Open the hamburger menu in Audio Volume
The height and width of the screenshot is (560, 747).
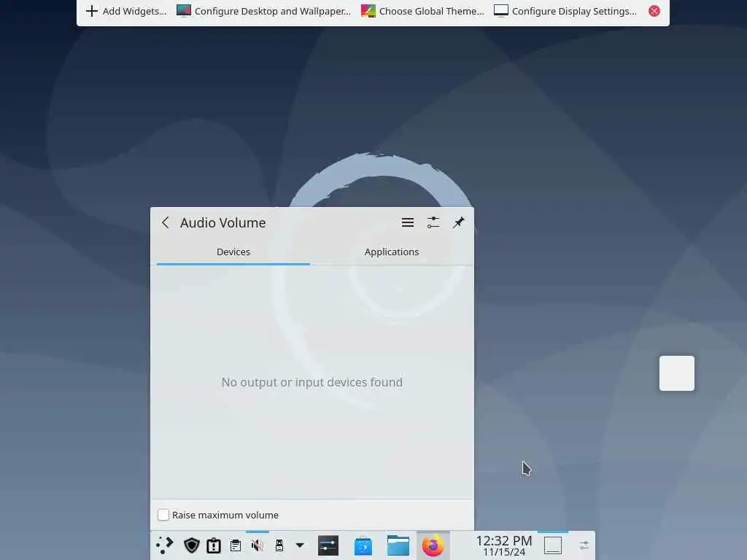point(407,222)
